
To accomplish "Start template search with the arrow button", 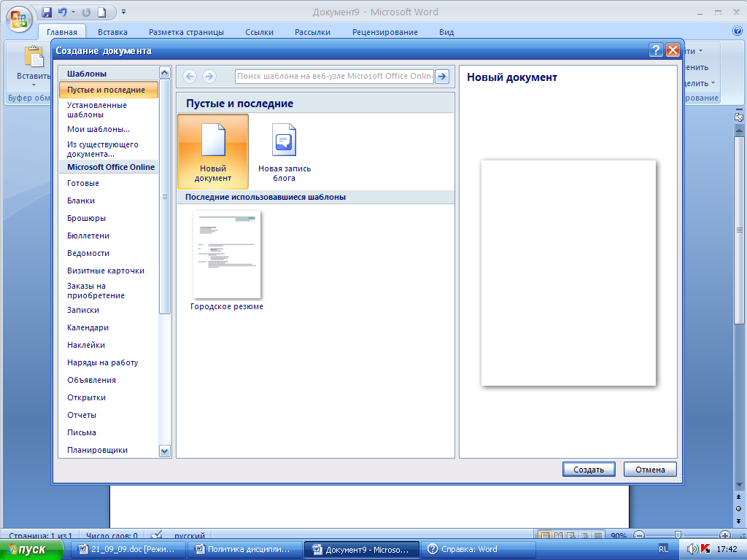I will [x=442, y=76].
